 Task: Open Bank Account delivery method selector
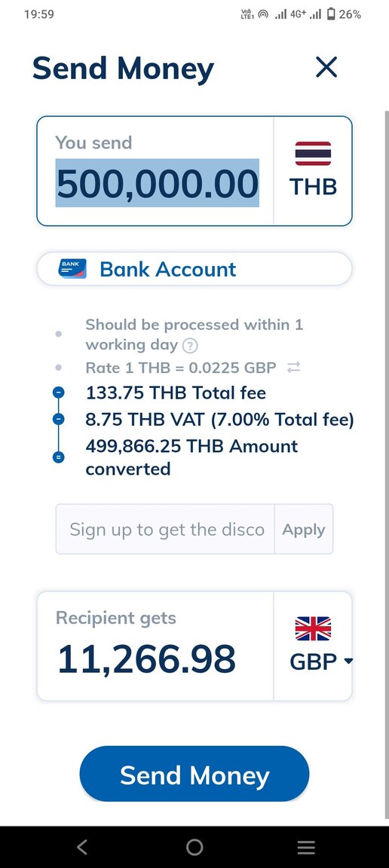point(194,269)
